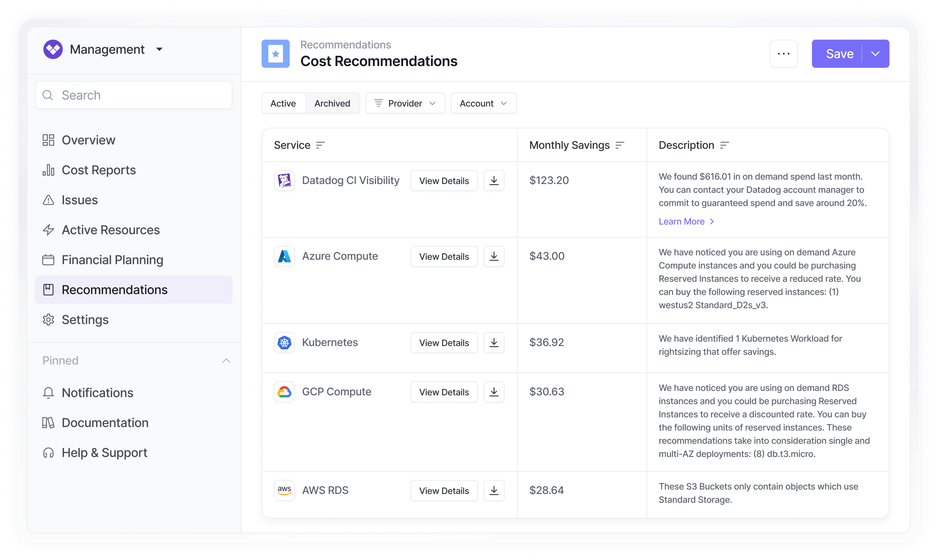
Task: Go to Cost Reports in sidebar
Action: coord(99,170)
